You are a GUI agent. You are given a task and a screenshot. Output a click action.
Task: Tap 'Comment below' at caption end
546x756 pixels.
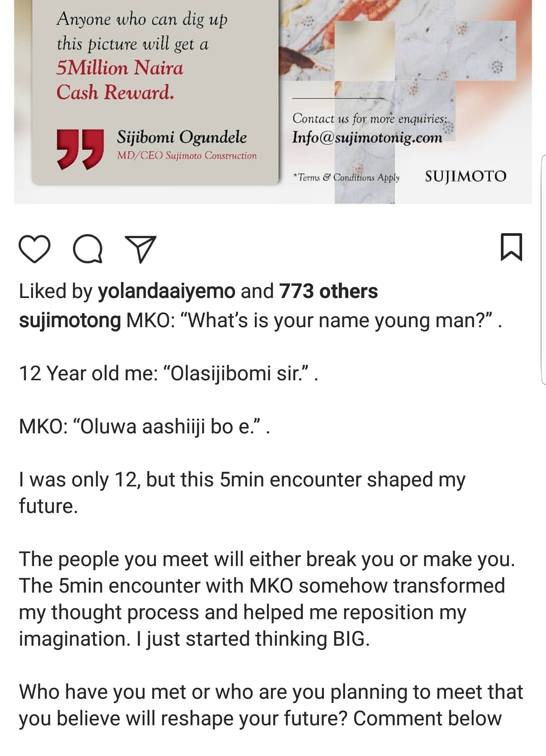coord(427,718)
